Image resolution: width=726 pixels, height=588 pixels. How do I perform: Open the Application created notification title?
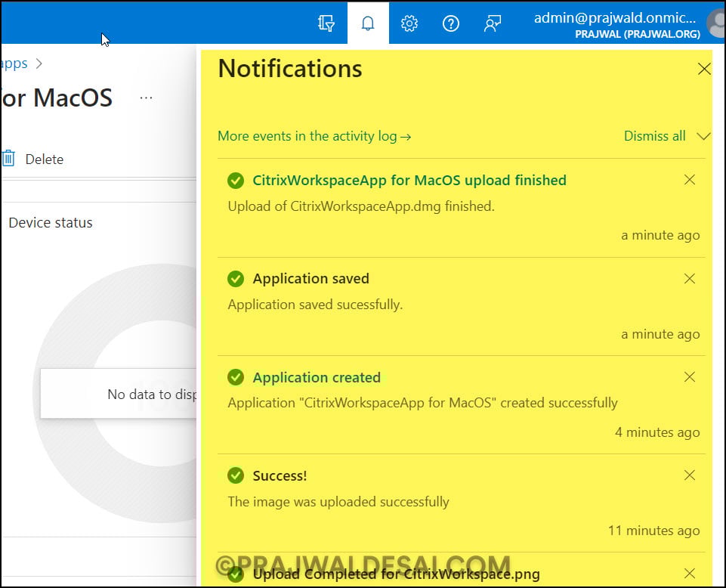coord(317,378)
